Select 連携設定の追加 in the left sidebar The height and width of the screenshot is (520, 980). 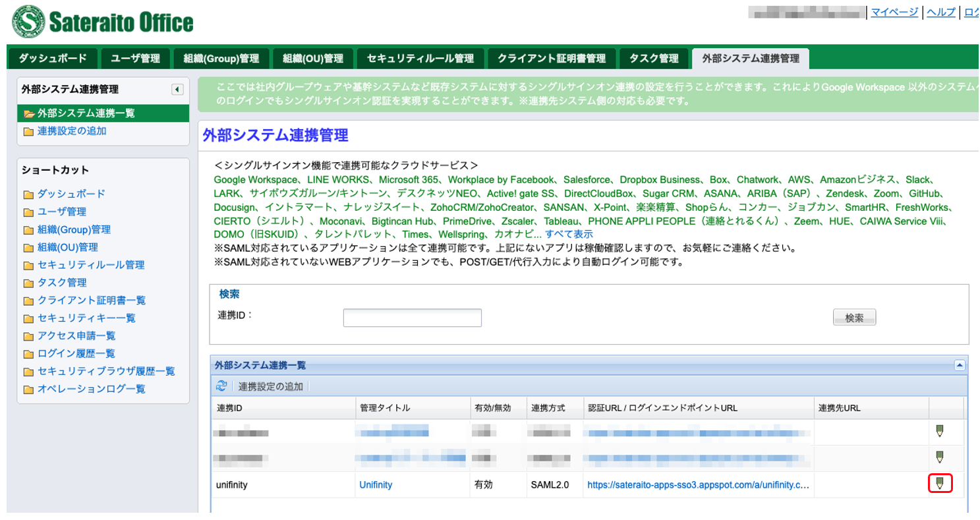pyautogui.click(x=72, y=130)
